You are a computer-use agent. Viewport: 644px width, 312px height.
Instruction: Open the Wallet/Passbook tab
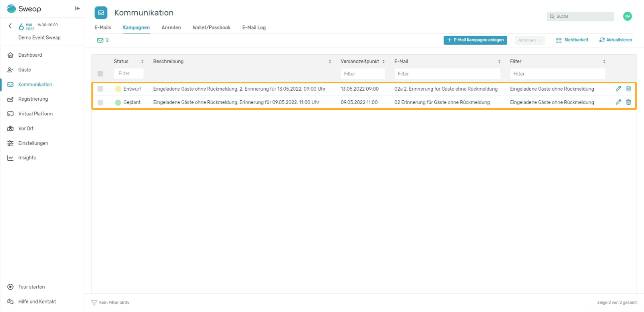point(211,28)
